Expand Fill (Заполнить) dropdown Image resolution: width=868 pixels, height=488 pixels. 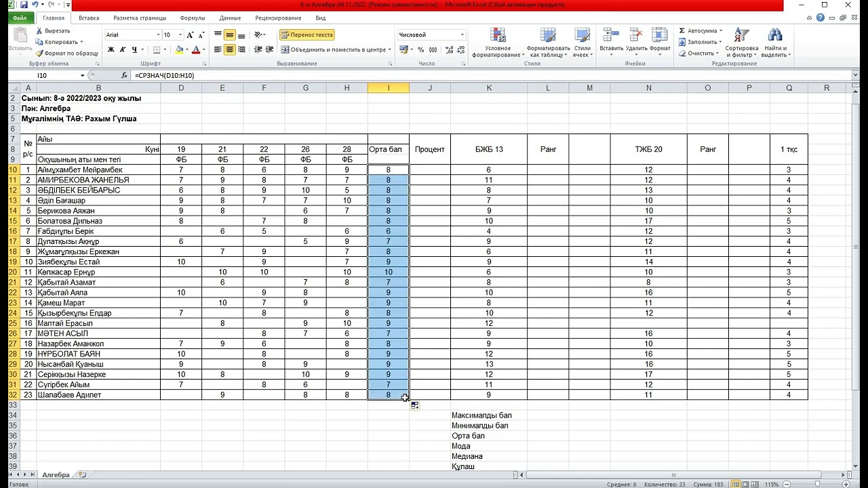[722, 42]
